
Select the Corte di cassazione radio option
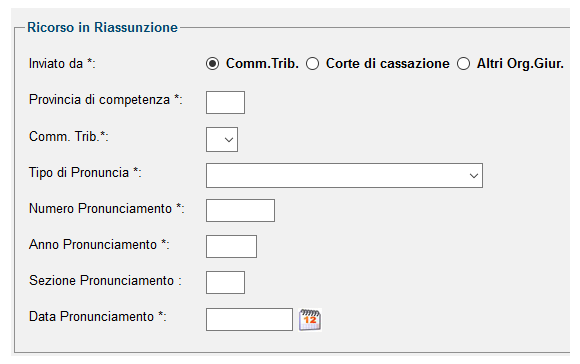[x=313, y=64]
